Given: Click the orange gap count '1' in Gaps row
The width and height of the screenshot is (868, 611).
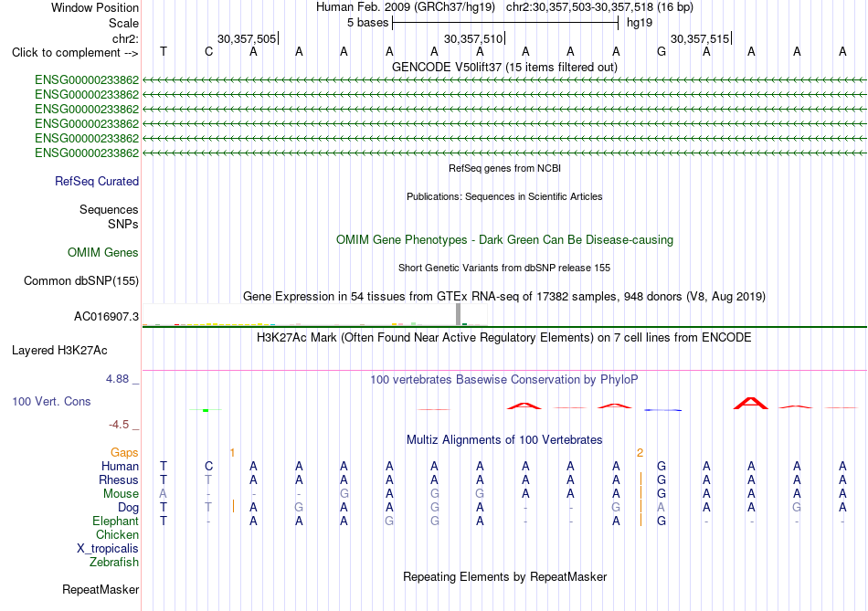Looking at the screenshot, I should pyautogui.click(x=232, y=453).
